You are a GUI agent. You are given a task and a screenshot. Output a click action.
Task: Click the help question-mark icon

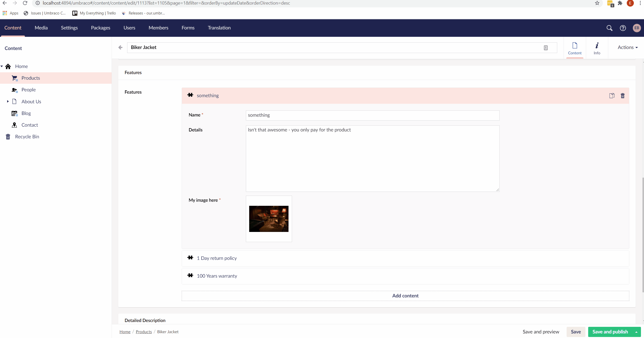[623, 28]
